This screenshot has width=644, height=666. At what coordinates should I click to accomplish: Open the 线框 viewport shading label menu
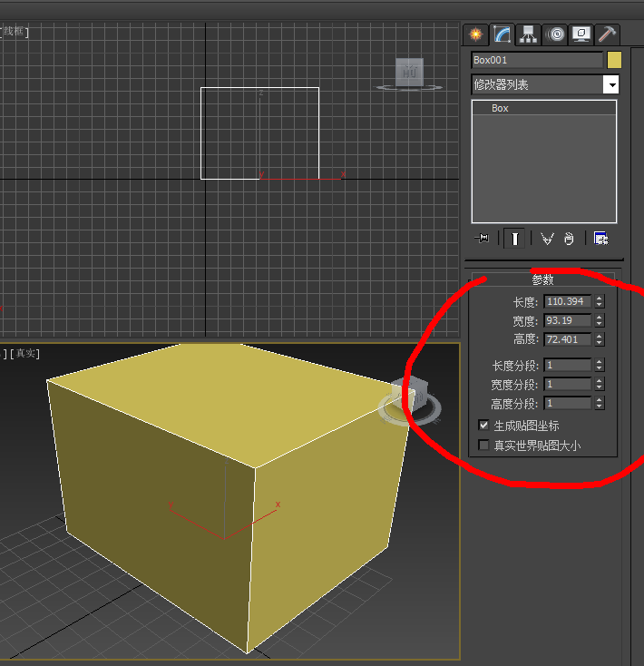(x=15, y=31)
